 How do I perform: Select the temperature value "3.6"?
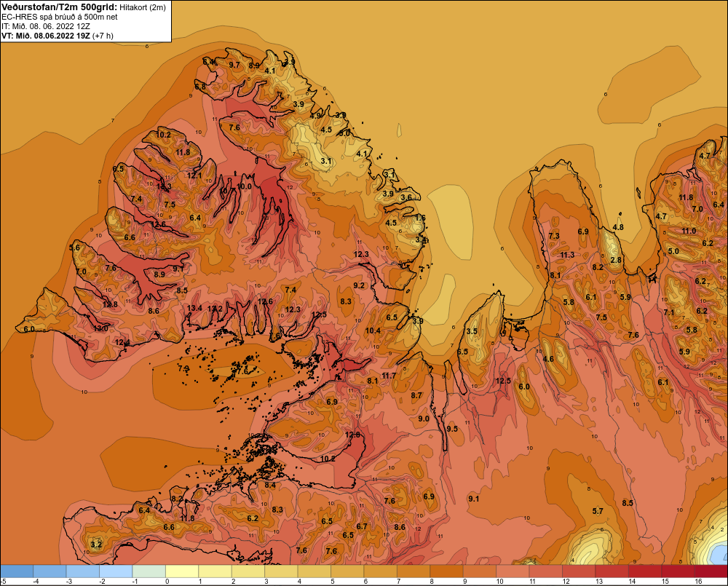pos(405,197)
